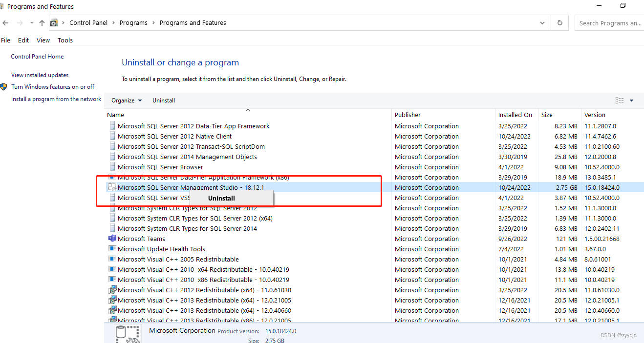Click the Control Panel address bar icon
The image size is (644, 343).
point(54,23)
